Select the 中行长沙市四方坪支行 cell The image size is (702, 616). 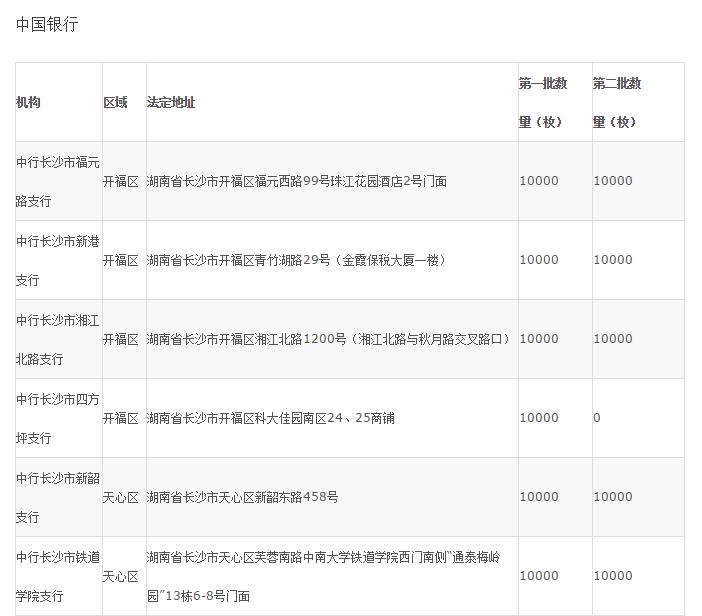[x=58, y=418]
